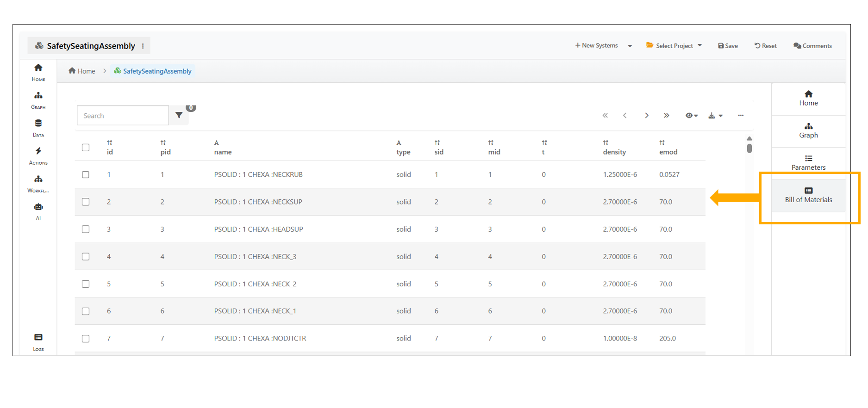Open the Logs panel icon
868x408 pixels.
click(x=38, y=341)
